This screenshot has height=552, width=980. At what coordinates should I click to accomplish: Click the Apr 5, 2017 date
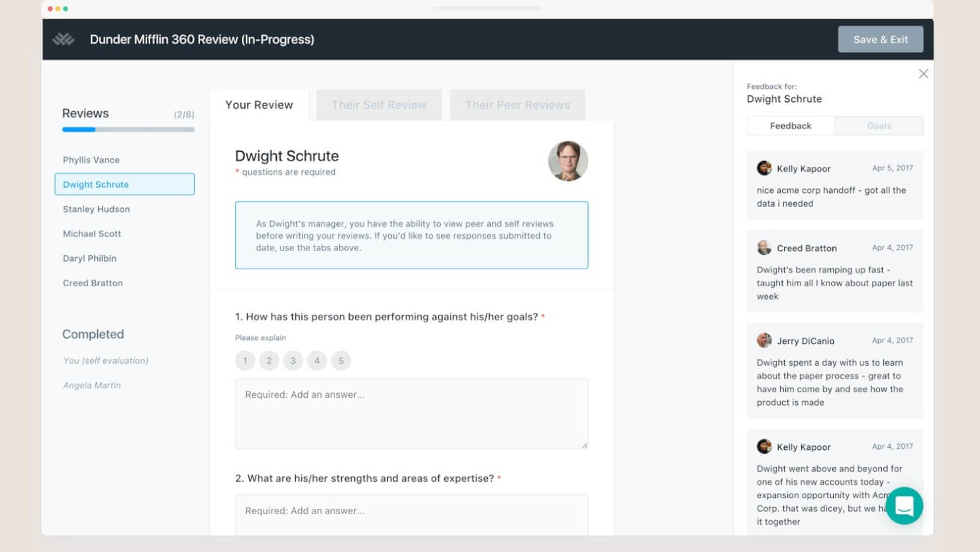click(x=893, y=168)
